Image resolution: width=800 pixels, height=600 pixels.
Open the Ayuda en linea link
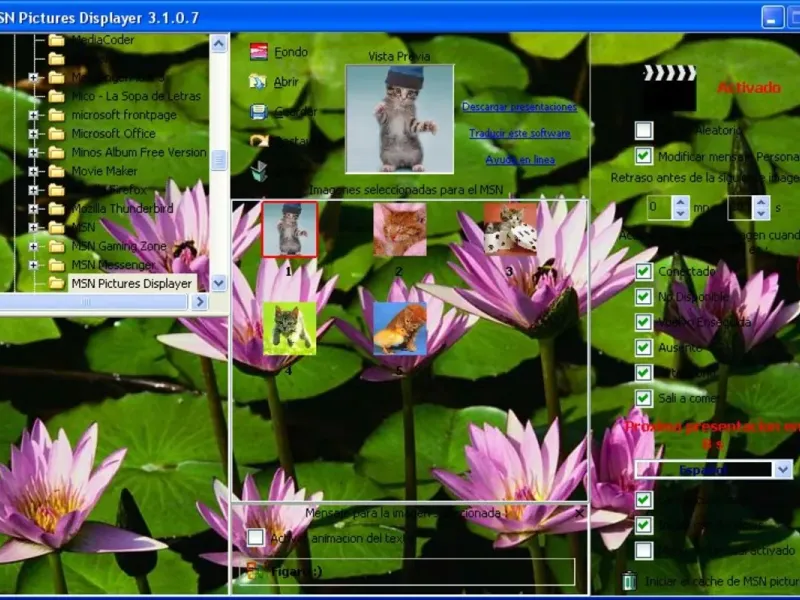[x=520, y=160]
